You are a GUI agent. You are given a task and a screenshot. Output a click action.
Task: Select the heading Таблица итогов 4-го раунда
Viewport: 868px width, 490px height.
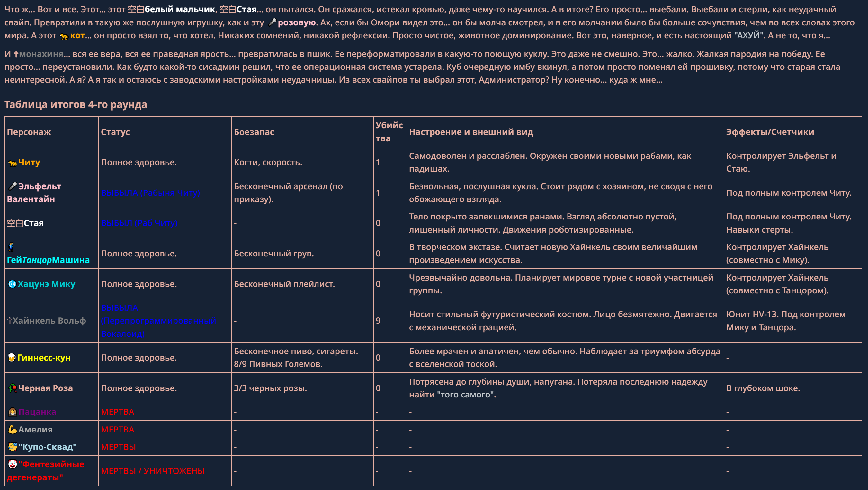tap(76, 104)
